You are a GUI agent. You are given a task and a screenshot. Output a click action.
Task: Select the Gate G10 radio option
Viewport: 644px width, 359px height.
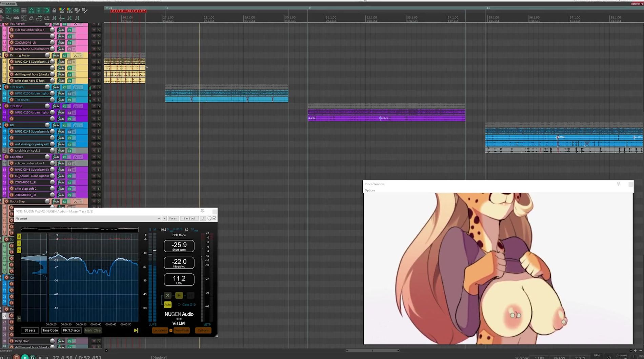(179, 304)
